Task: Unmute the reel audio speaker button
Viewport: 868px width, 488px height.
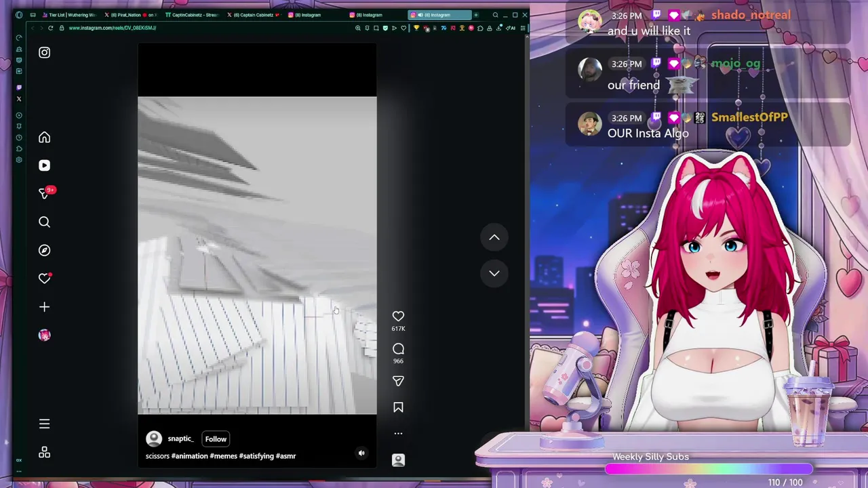Action: 361,453
